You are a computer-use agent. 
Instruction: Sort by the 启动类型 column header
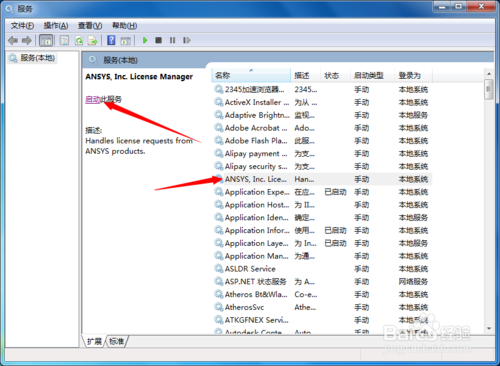coord(372,75)
